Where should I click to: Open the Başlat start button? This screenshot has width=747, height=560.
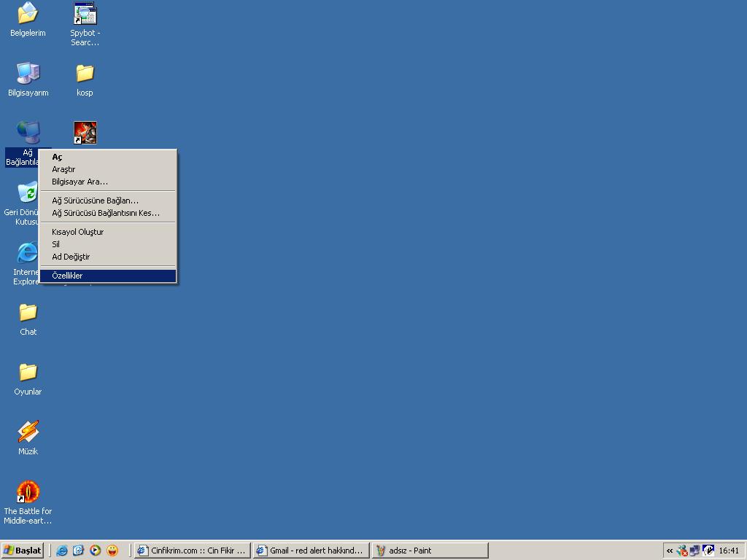coord(23,551)
